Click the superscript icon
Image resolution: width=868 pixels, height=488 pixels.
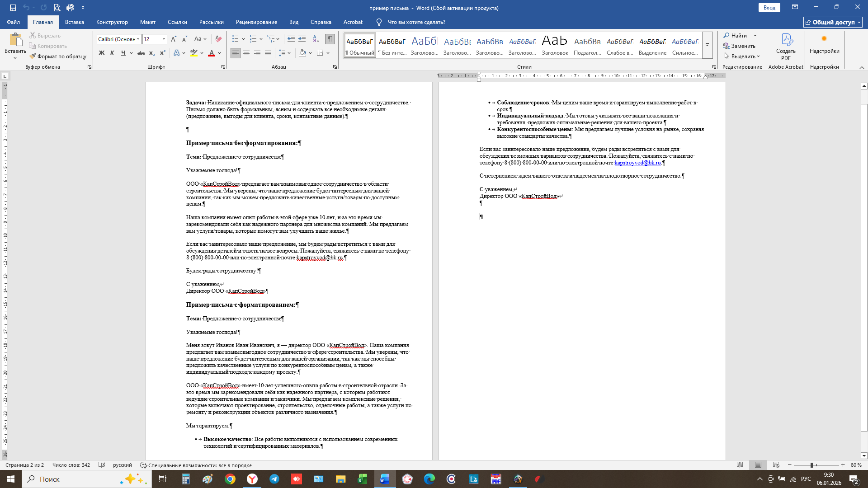tap(163, 53)
